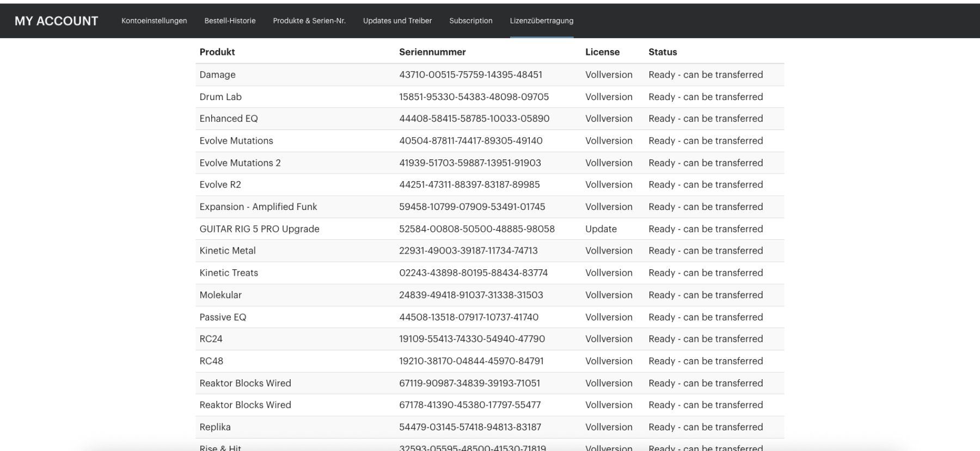Click transfer status in the Replika row
Screen dimensions: 980x451
706,427
